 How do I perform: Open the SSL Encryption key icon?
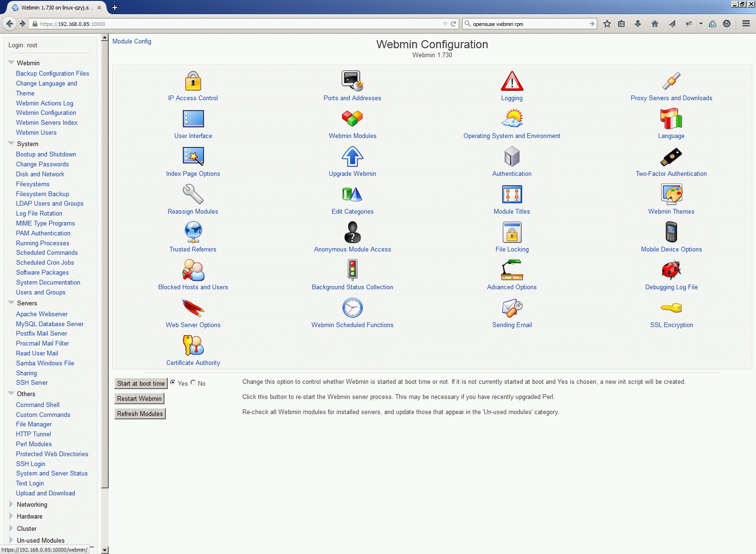(671, 308)
